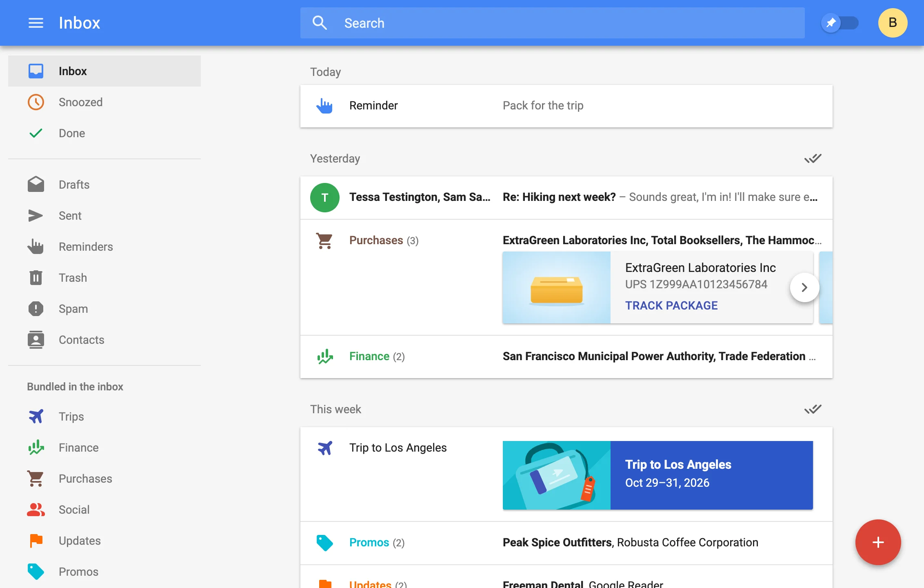924x588 pixels.
Task: Select Inbox in the sidebar
Action: point(104,71)
